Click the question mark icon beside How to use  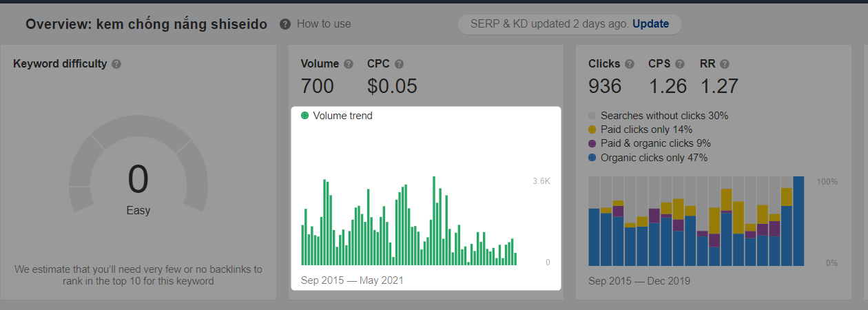pyautogui.click(x=285, y=24)
